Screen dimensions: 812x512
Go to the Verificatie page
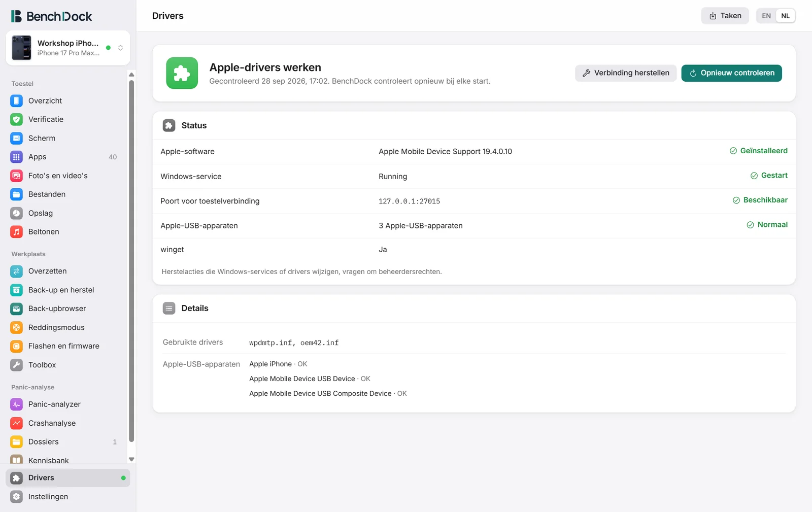[46, 119]
